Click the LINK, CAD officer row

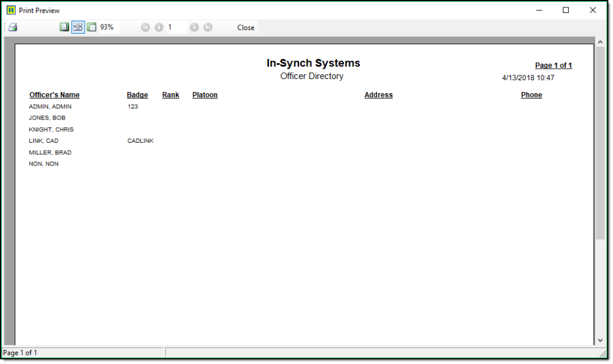click(44, 141)
